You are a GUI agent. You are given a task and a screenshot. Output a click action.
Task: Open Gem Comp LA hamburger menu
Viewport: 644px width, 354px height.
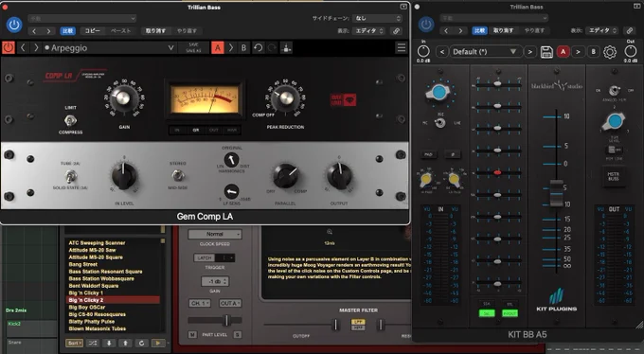(402, 47)
